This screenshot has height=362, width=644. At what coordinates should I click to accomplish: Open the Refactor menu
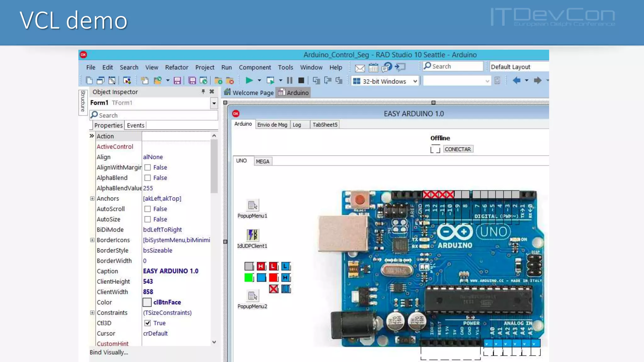pos(177,68)
